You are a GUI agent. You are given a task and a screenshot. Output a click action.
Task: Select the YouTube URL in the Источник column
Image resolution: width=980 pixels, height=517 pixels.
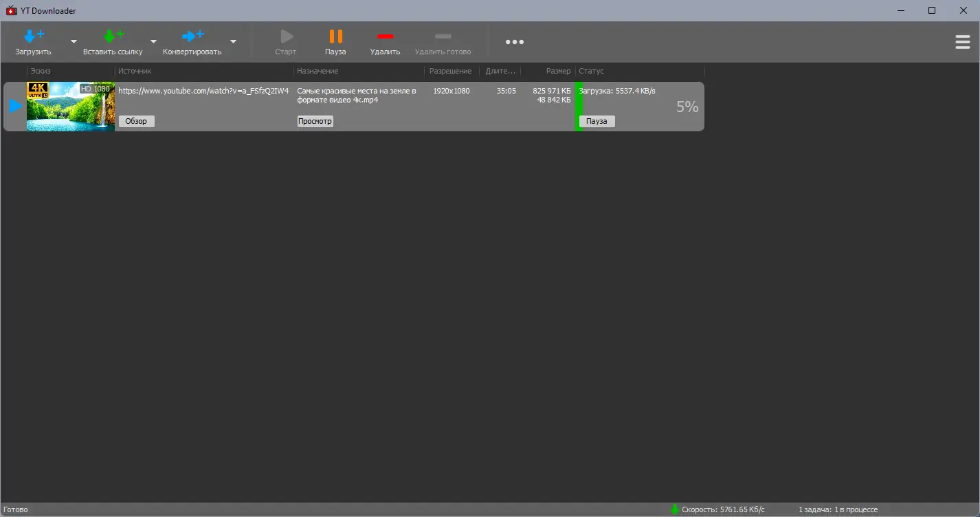[203, 90]
